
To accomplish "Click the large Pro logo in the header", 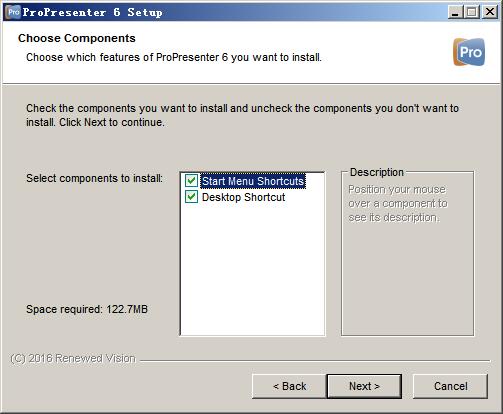I will [x=469, y=52].
